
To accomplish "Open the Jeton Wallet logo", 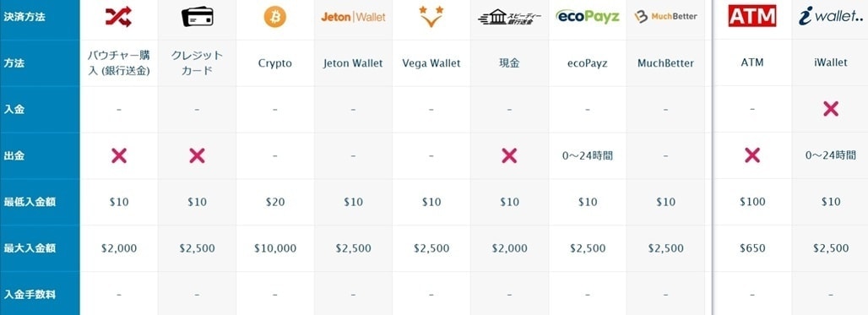I will [x=353, y=17].
